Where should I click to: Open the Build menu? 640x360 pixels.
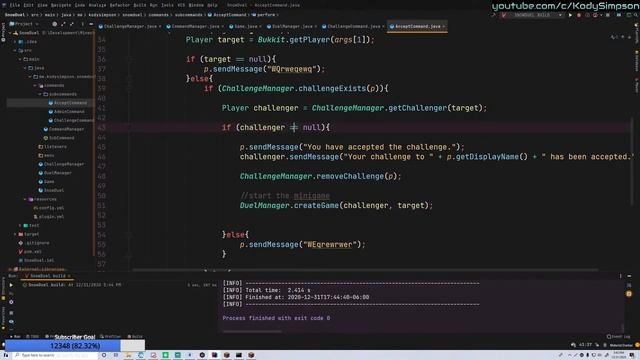[140, 5]
